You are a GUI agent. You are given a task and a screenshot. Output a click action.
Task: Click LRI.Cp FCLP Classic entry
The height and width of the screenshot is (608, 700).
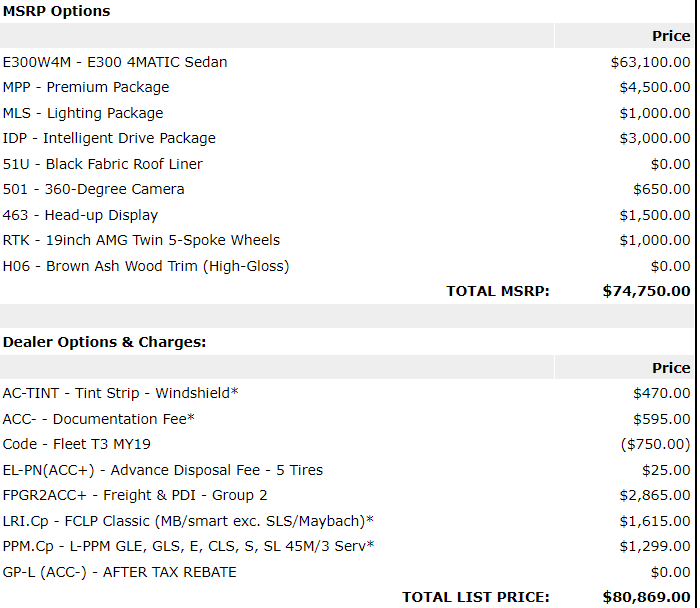347,521
